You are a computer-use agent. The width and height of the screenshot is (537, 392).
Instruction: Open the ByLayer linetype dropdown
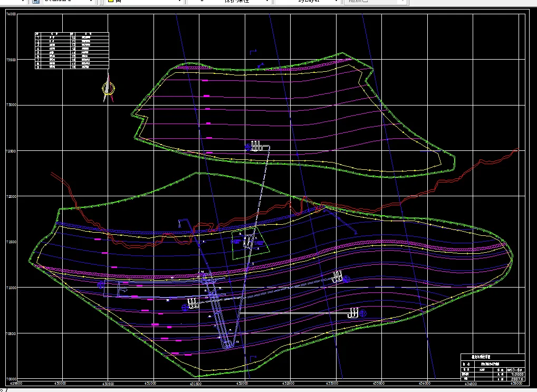pos(307,2)
